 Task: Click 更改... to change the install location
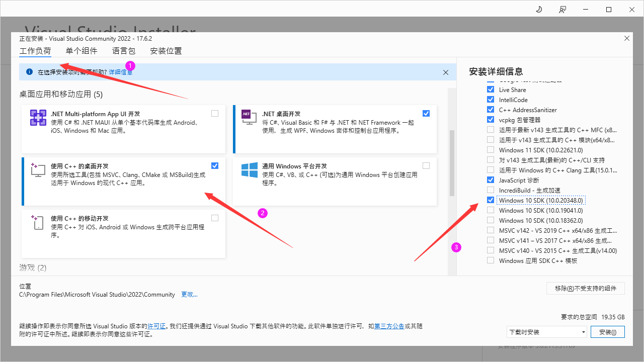pyautogui.click(x=189, y=295)
